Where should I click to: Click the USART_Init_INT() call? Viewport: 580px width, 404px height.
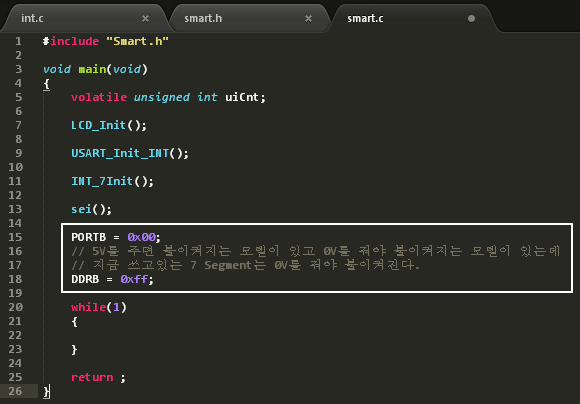(130, 153)
